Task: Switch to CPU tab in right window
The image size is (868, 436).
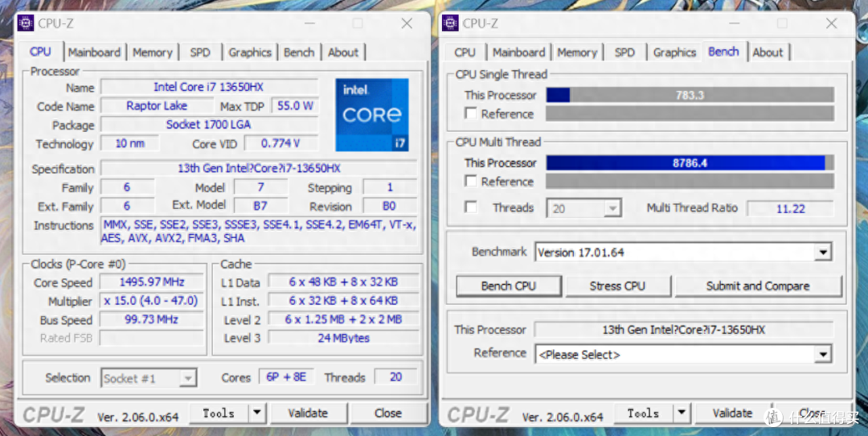Action: coord(465,52)
